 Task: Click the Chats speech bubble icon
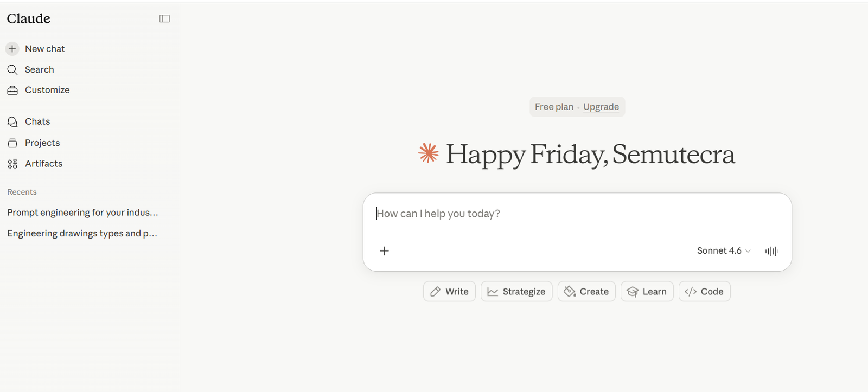pos(12,122)
